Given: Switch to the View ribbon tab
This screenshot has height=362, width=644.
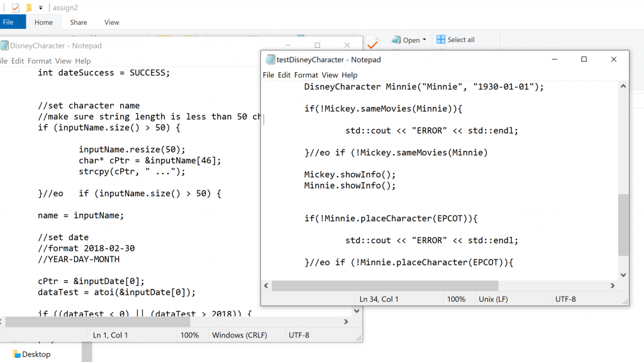Looking at the screenshot, I should pos(111,22).
